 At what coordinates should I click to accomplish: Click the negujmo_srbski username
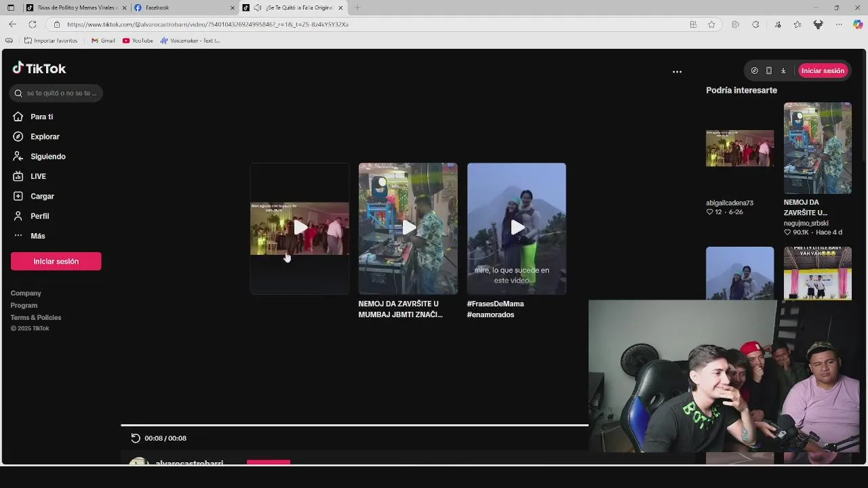(x=806, y=223)
